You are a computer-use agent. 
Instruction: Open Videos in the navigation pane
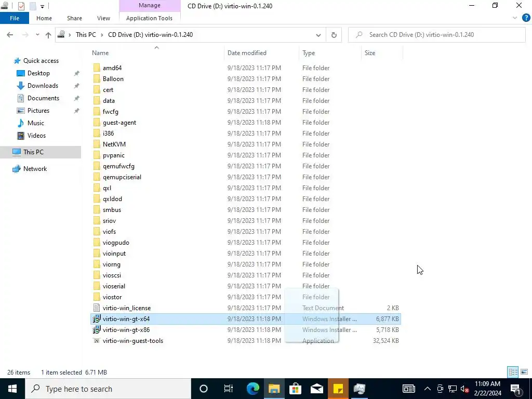pyautogui.click(x=36, y=136)
